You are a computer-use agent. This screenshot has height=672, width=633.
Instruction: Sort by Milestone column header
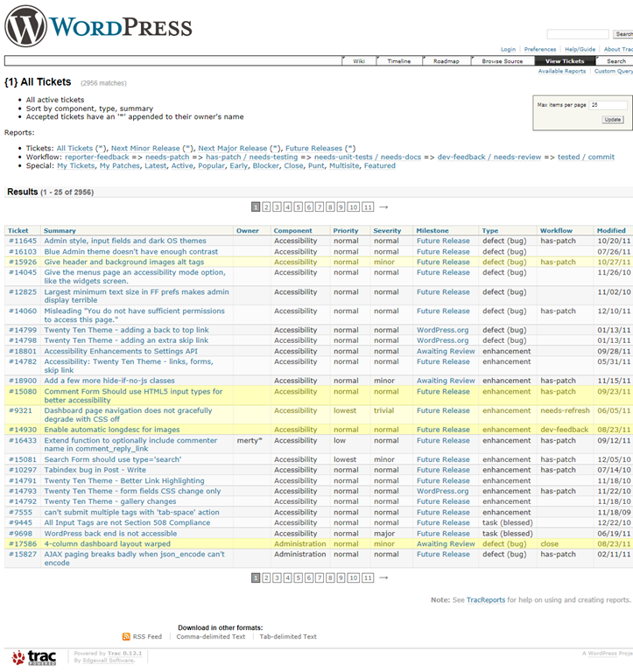pyautogui.click(x=433, y=231)
